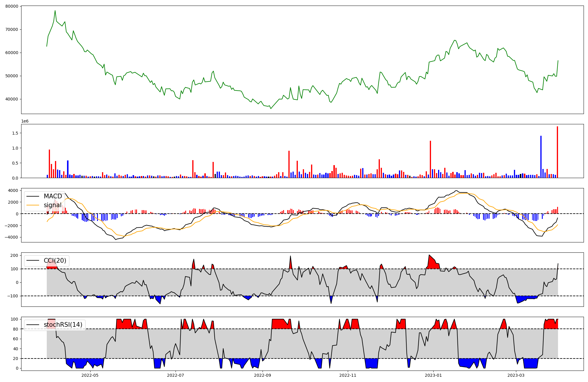Click the red volume spike near 2023-01

tap(430, 160)
